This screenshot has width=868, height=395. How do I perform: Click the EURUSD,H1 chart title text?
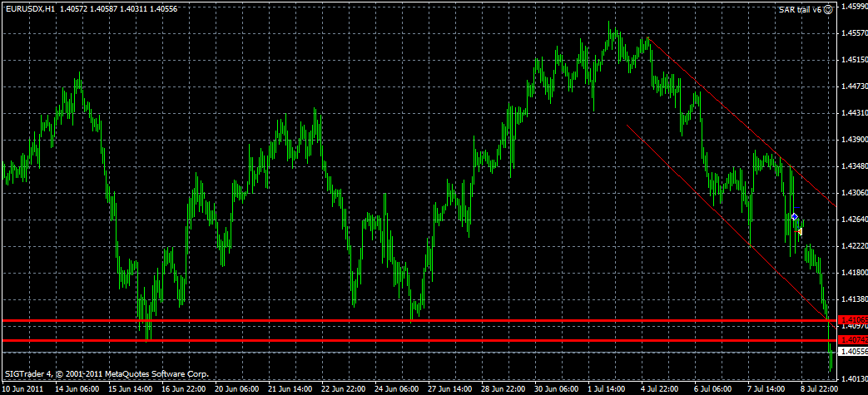29,9
